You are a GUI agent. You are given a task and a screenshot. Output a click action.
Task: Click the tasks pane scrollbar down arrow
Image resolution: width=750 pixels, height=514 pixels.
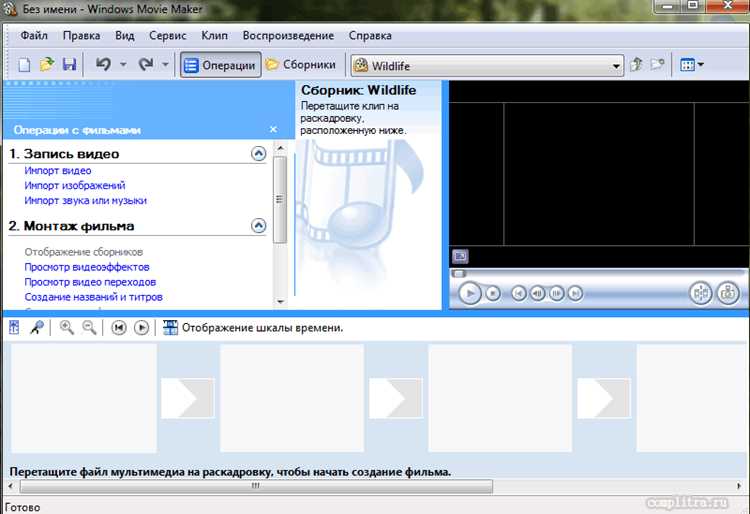(280, 302)
